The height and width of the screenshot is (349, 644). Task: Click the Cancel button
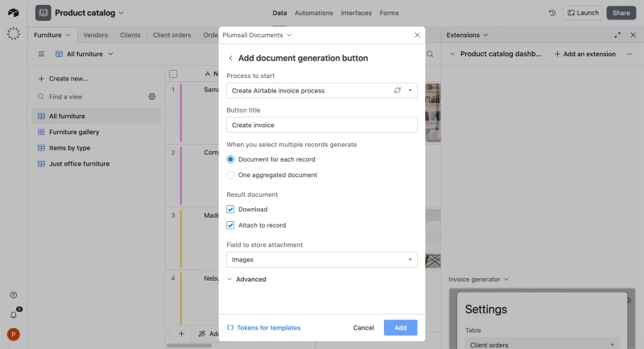tap(364, 327)
